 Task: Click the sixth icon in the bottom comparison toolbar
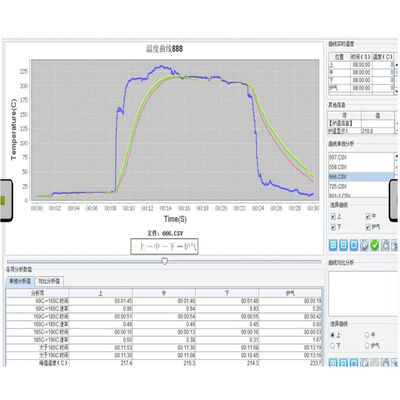385,363
